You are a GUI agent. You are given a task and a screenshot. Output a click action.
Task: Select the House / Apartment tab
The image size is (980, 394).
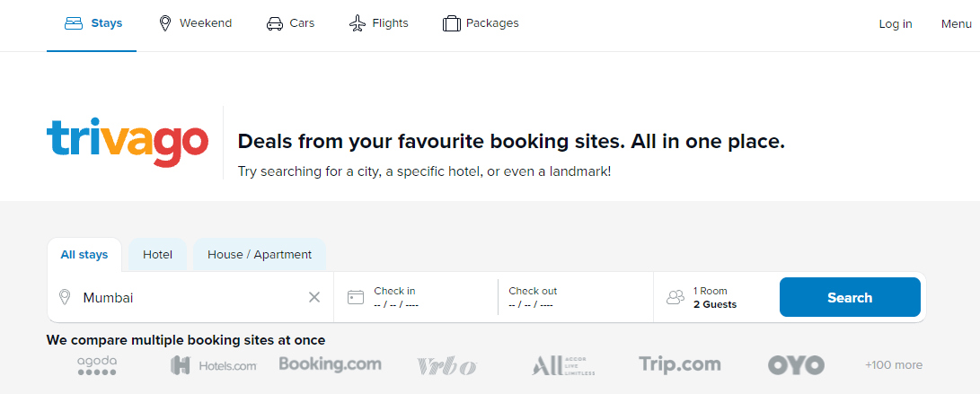coord(260,255)
